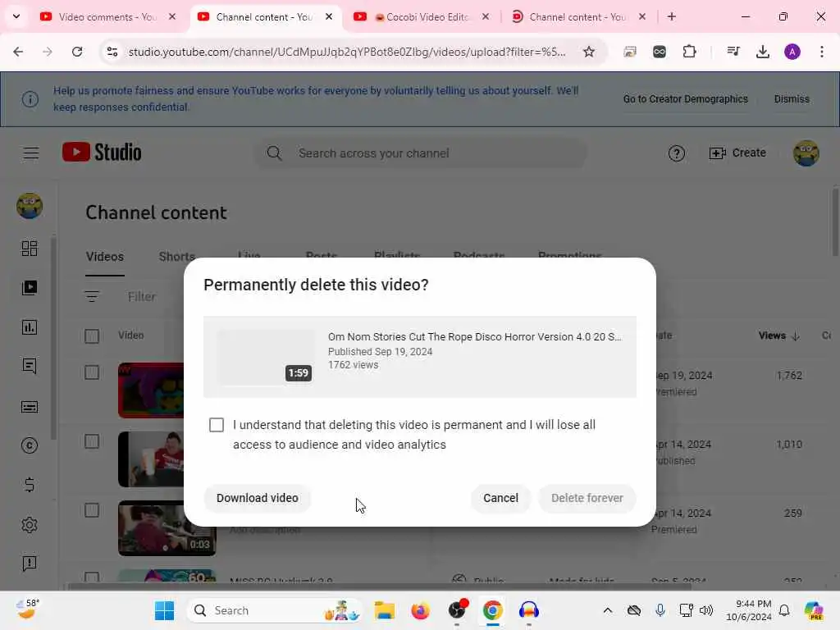Open a new browser tab
Screen dimensions: 840x630
pyautogui.click(x=672, y=17)
